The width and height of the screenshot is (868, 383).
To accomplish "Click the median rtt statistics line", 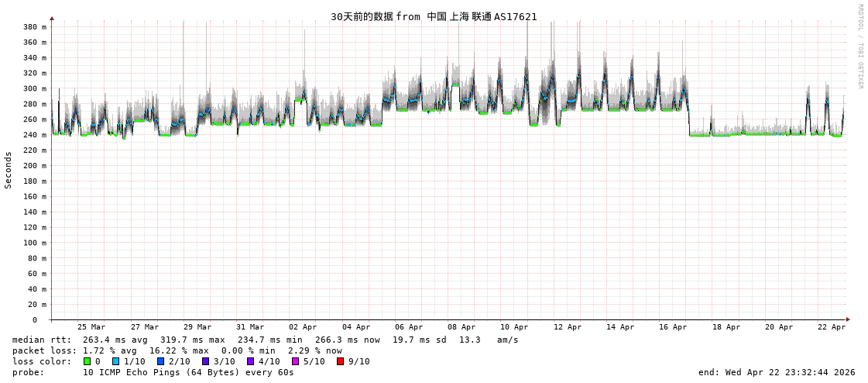I will pos(265,340).
